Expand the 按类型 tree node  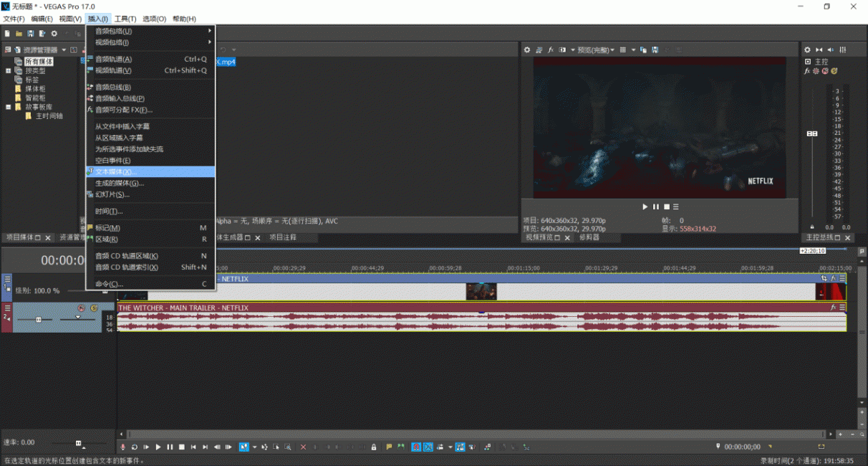[9, 71]
